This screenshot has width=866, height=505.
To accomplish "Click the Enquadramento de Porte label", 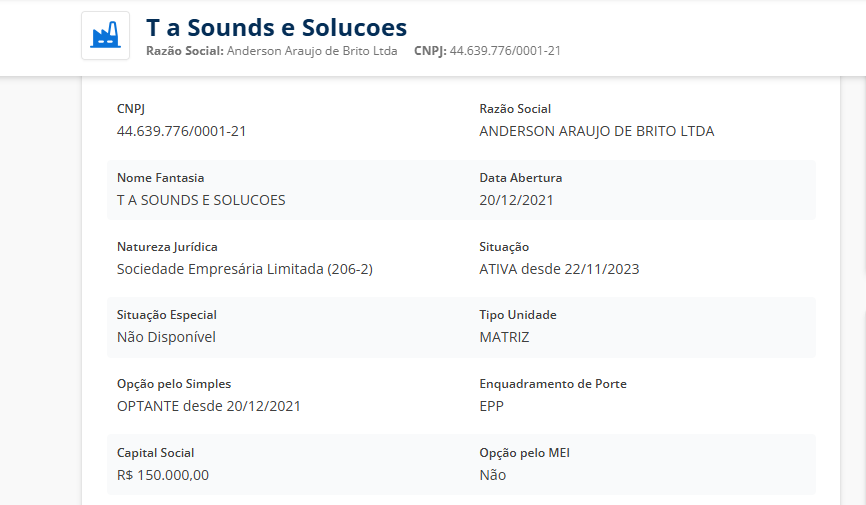I will coord(553,384).
